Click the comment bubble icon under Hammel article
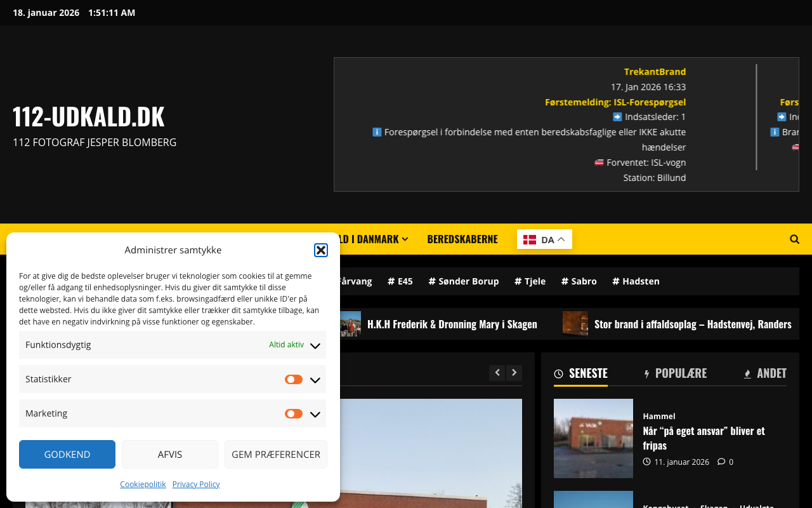The height and width of the screenshot is (508, 812). coord(721,462)
